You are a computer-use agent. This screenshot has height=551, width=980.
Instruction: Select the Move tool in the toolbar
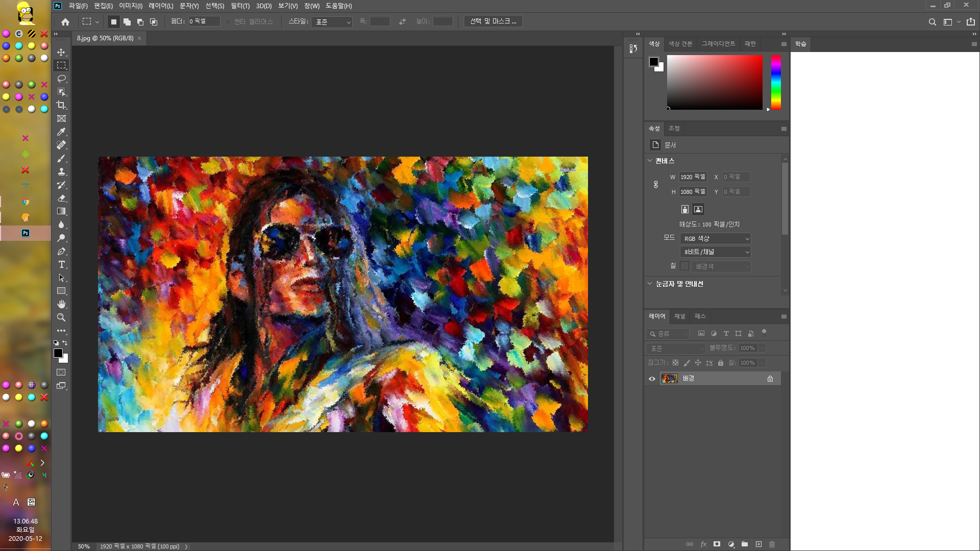coord(61,53)
